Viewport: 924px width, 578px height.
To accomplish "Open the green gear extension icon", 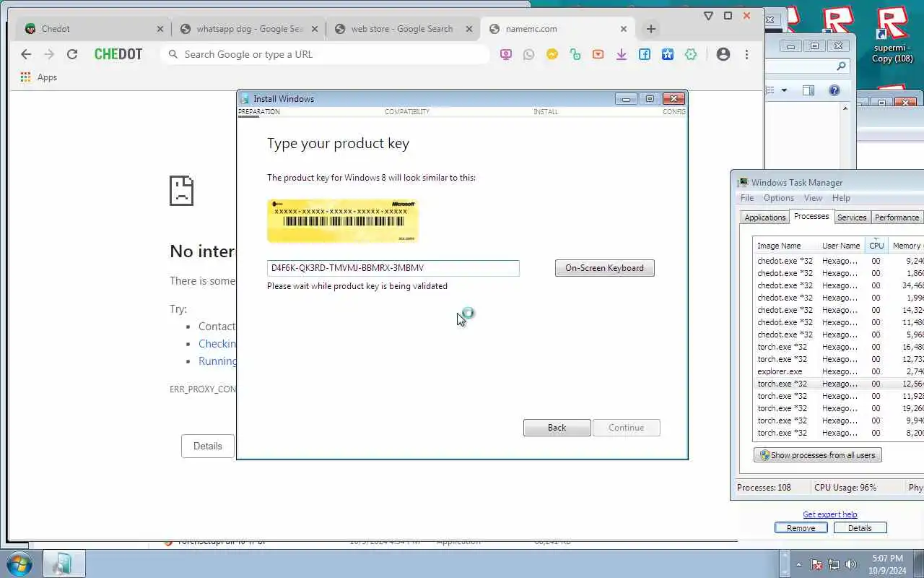I will point(691,54).
